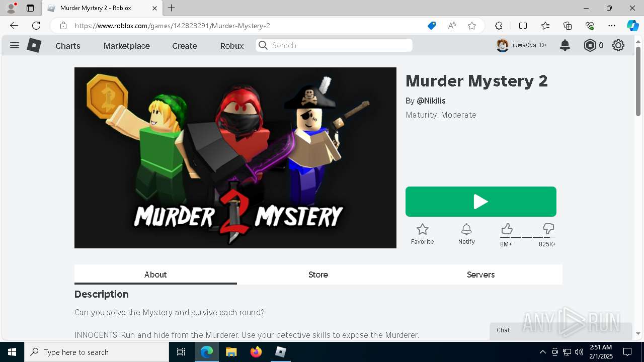Screen dimensions: 644x362
Task: Open Marketplace in Roblox navigation
Action: tap(127, 46)
